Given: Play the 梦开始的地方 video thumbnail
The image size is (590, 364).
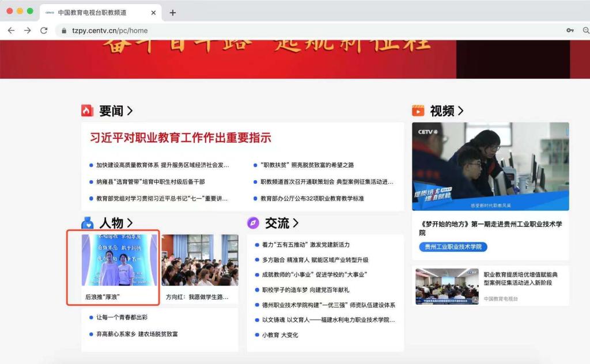Looking at the screenshot, I should pyautogui.click(x=490, y=166).
